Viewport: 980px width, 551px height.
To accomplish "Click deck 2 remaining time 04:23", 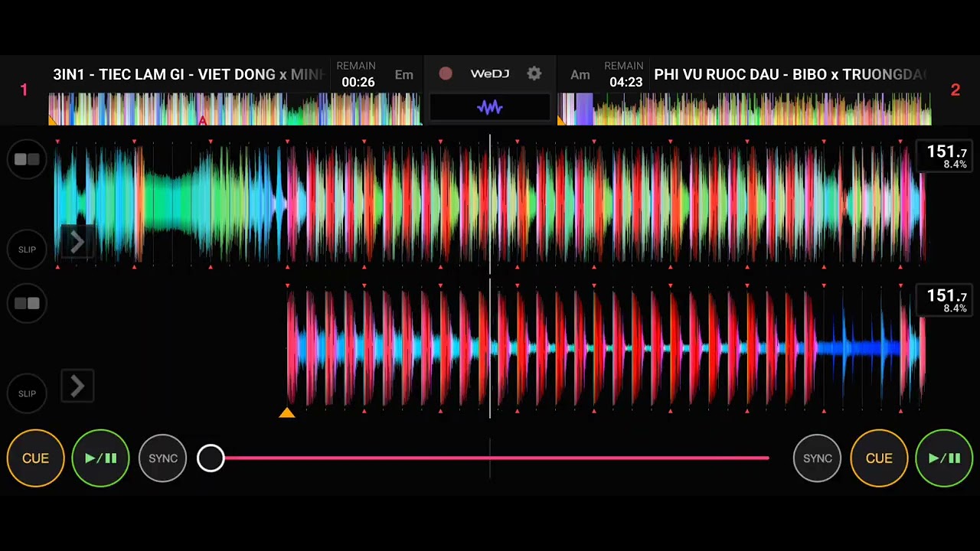I will click(x=626, y=82).
